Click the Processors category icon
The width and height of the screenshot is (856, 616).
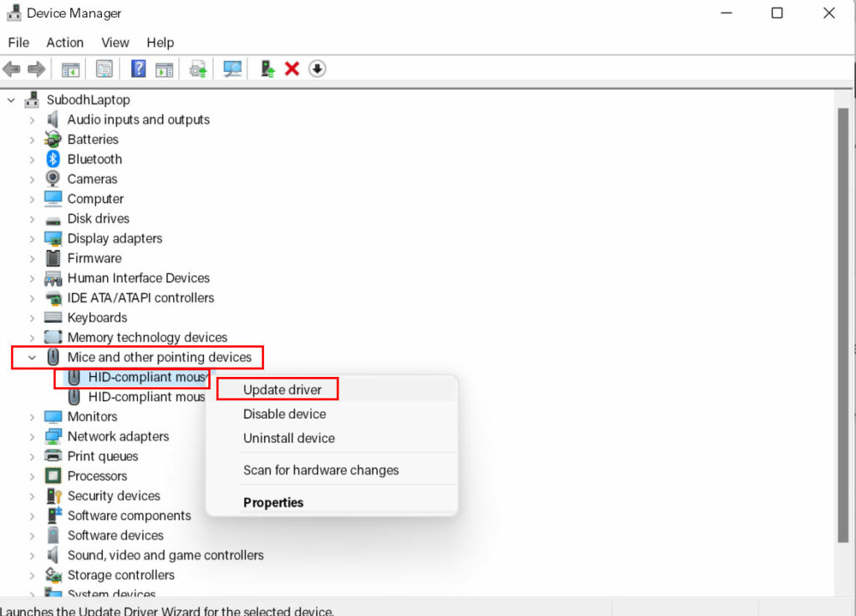point(53,476)
